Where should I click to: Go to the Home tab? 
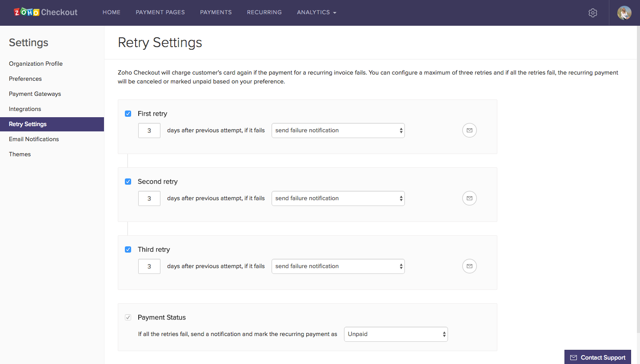tap(112, 12)
